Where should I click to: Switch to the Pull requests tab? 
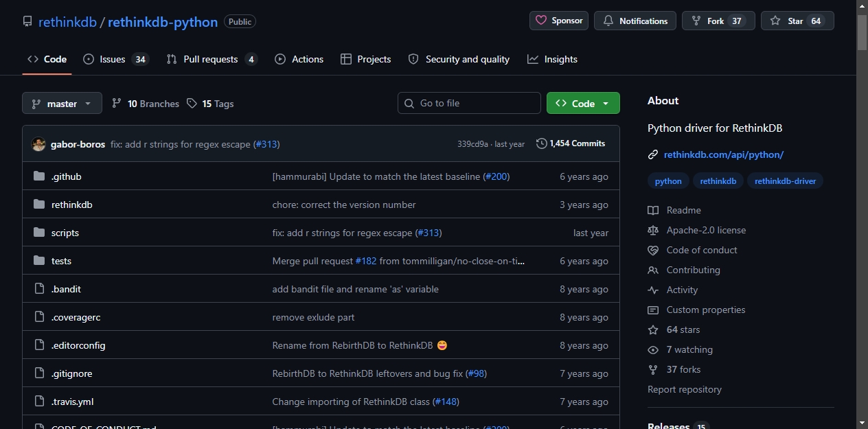pyautogui.click(x=212, y=59)
